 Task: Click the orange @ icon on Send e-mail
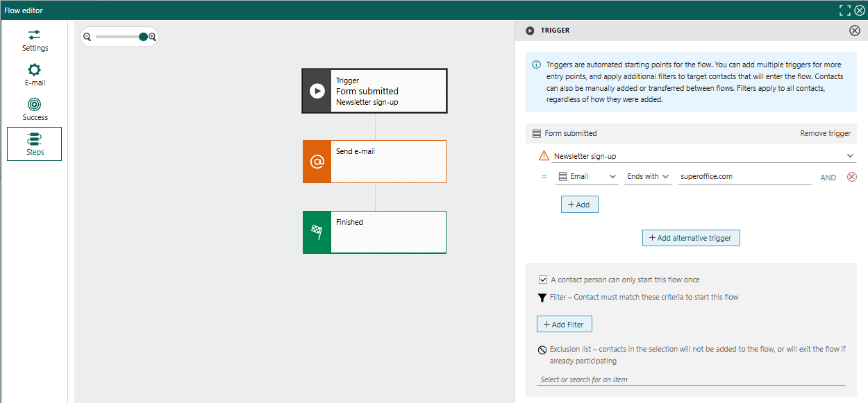(x=317, y=162)
